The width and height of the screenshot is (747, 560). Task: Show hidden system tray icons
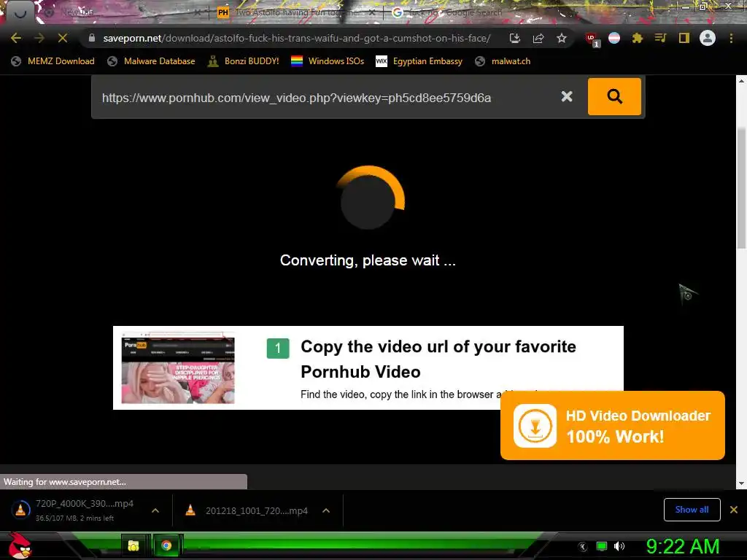[583, 546]
